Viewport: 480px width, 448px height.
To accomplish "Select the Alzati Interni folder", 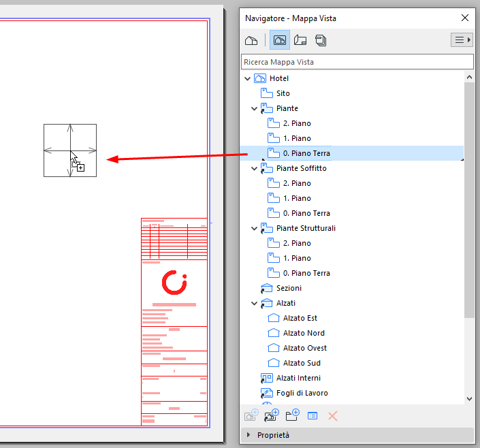I will point(298,379).
